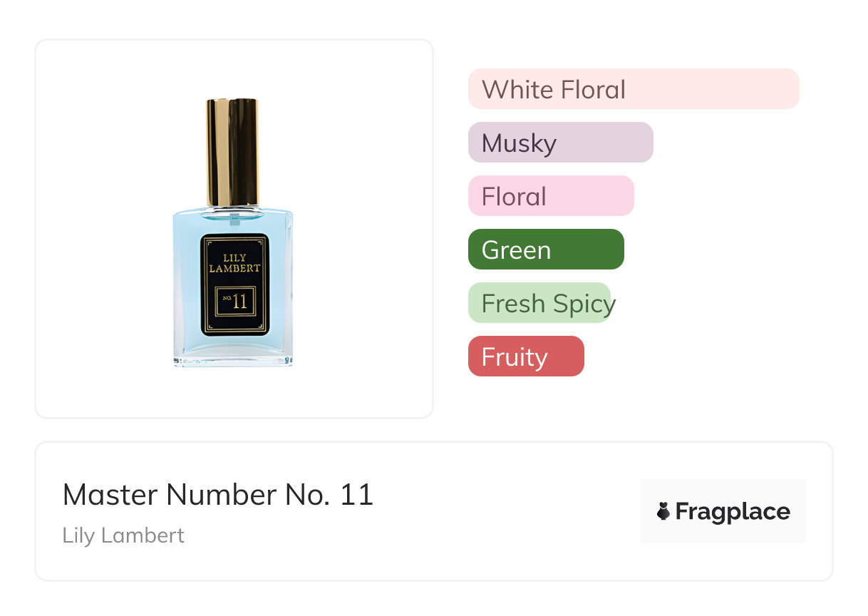Select the White Floral accord bar

633,89
